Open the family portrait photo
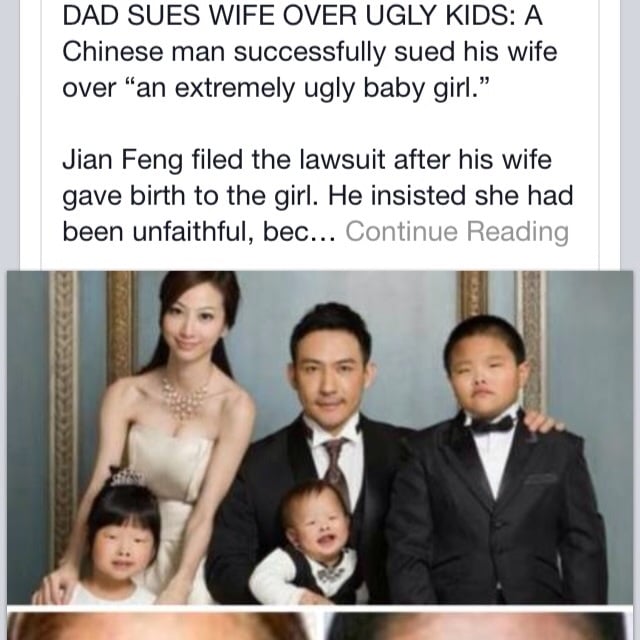Viewport: 640px width, 640px height. (320, 438)
